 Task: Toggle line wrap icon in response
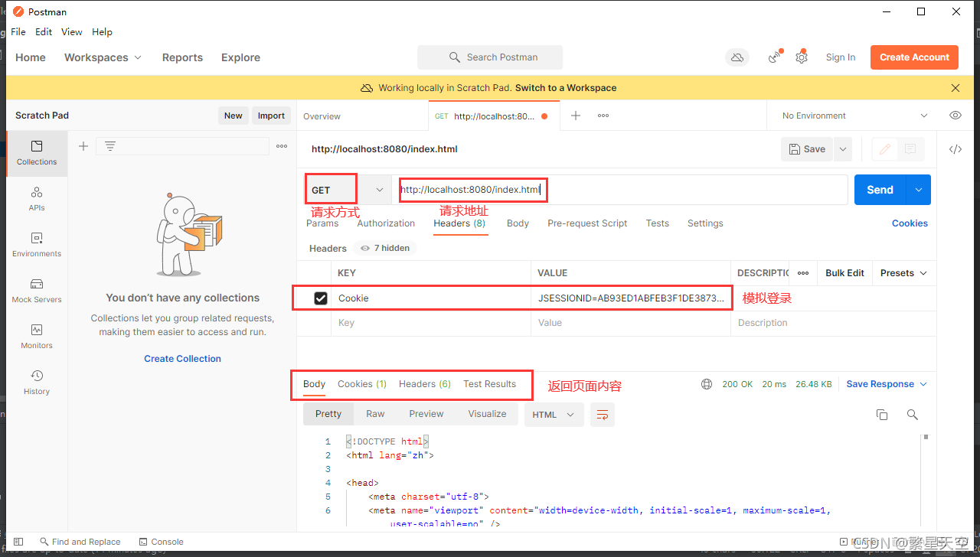(x=603, y=415)
